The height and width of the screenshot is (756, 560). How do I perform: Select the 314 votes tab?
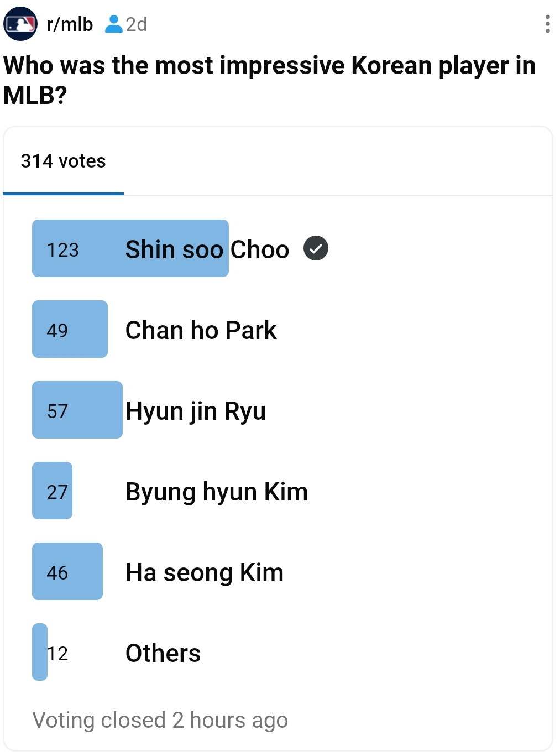click(x=63, y=161)
